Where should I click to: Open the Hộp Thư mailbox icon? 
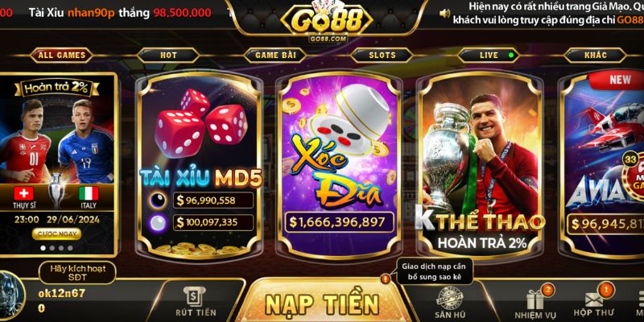point(594,299)
